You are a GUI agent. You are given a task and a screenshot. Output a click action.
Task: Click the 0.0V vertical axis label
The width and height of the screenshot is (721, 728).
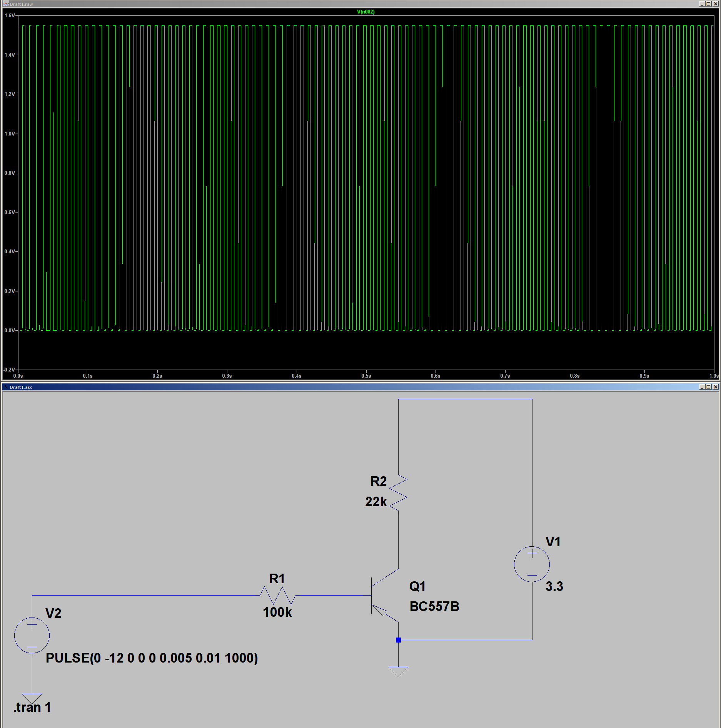(x=10, y=330)
